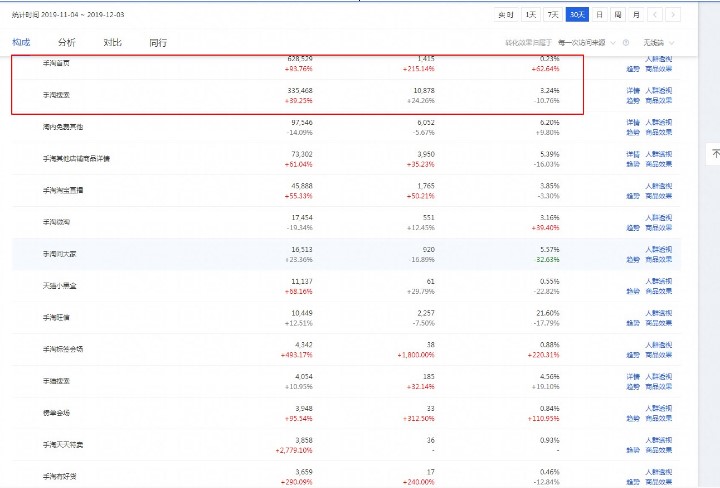Select the 1天 time range
The image size is (720, 488).
point(531,15)
